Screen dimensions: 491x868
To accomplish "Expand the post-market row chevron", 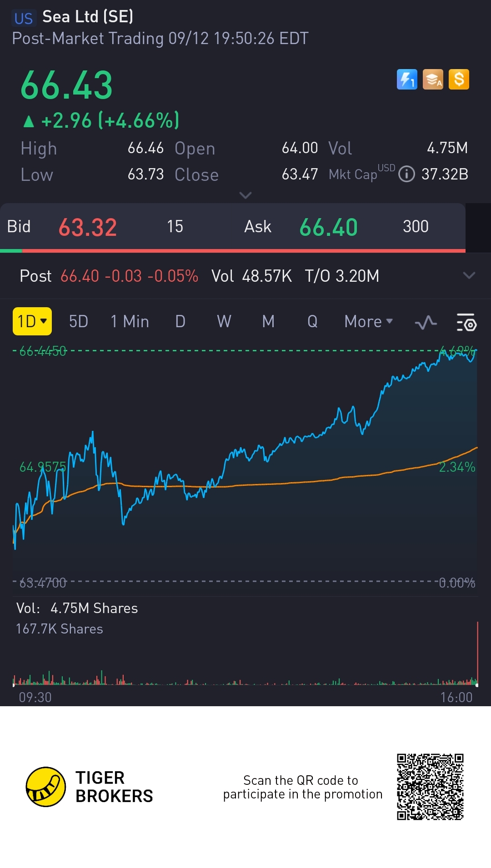I will point(469,275).
